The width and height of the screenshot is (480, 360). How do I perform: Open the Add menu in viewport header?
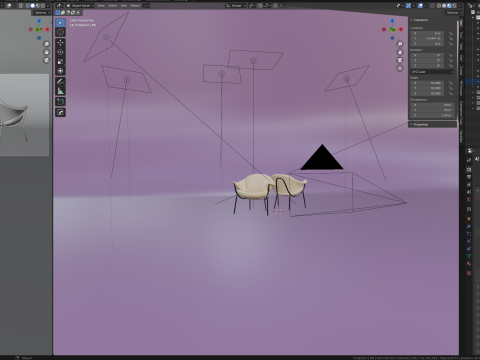(123, 6)
